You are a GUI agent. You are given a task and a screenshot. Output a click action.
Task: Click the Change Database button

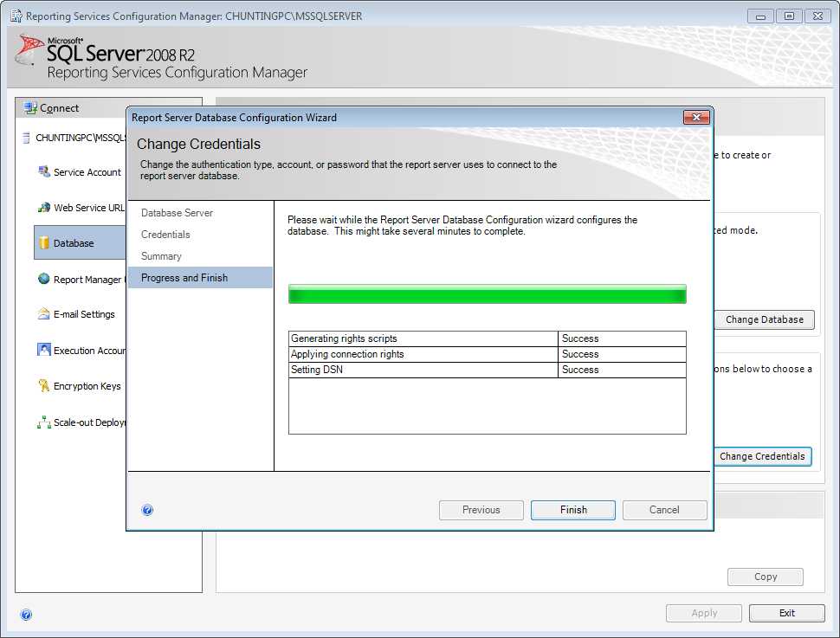(764, 319)
